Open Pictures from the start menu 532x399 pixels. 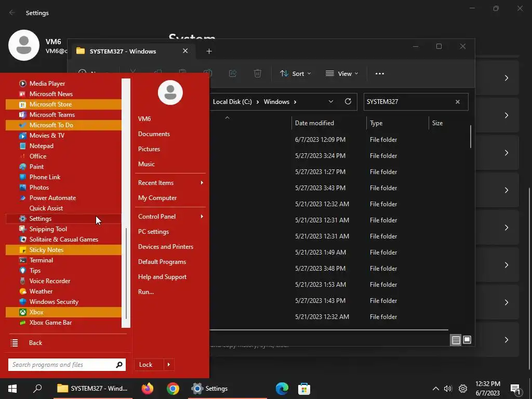[149, 149]
